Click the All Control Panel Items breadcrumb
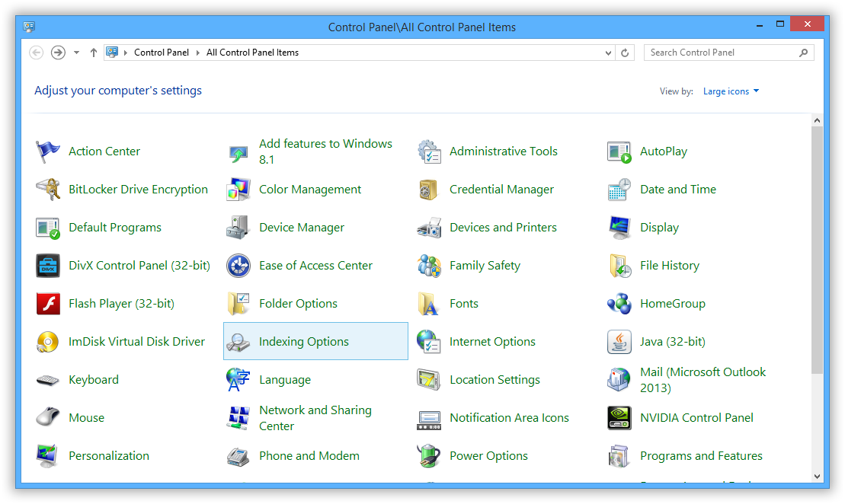The image size is (845, 504). pos(252,53)
